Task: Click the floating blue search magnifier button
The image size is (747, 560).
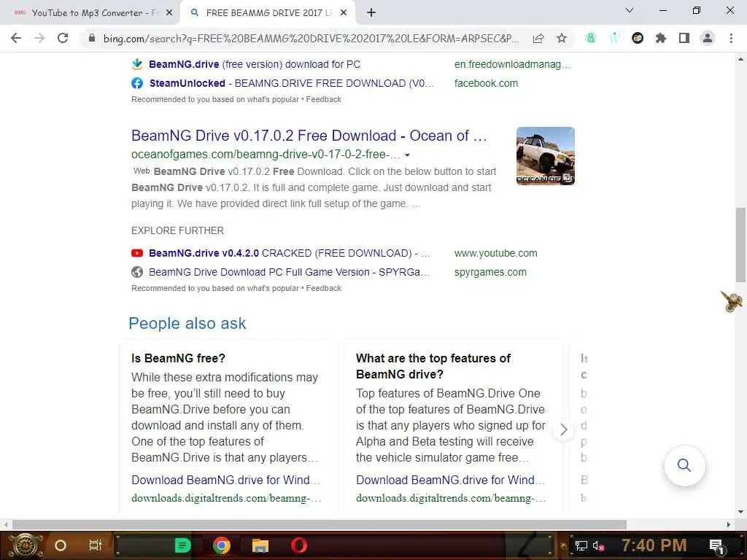Action: (684, 465)
